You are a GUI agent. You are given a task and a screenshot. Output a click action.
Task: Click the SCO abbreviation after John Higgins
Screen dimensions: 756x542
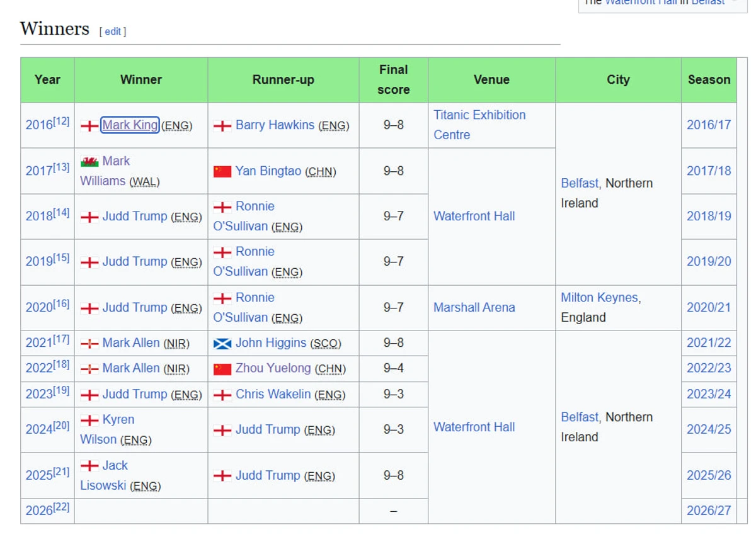click(x=326, y=344)
